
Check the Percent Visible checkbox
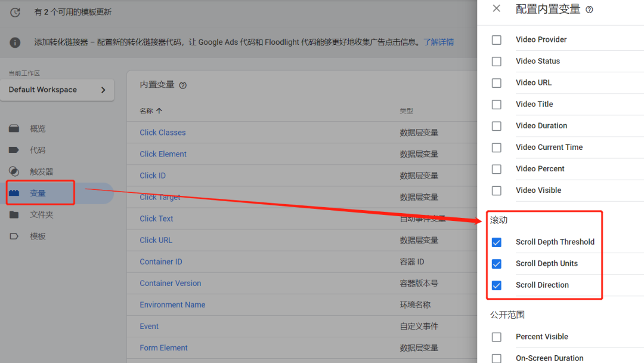click(x=496, y=337)
